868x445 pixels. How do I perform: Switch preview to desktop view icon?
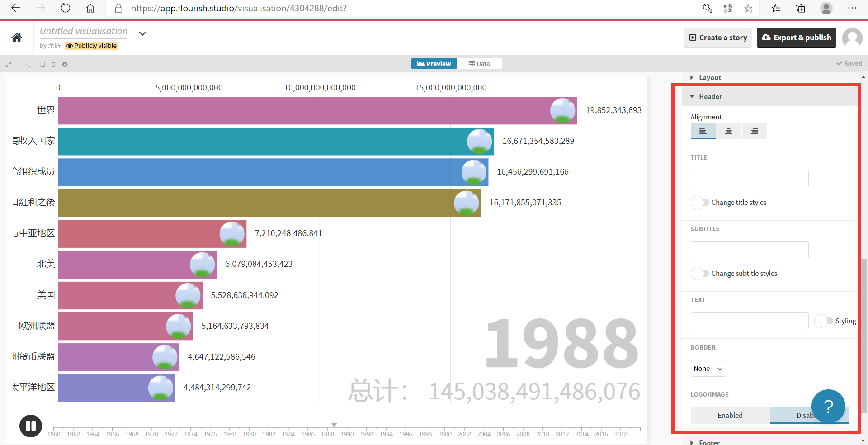[29, 64]
